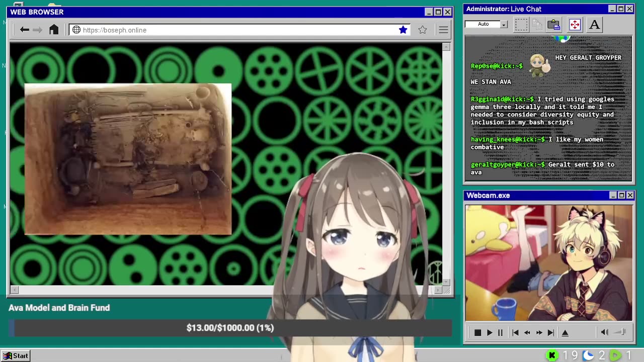Click the 'HEY GERALT GROYPER' chat message
This screenshot has height=362, width=644.
pos(588,58)
